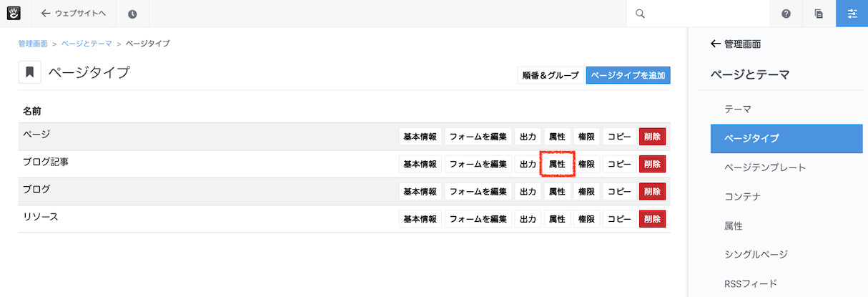Open the sitemap pages icon
The height and width of the screenshot is (297, 868).
coord(819,14)
